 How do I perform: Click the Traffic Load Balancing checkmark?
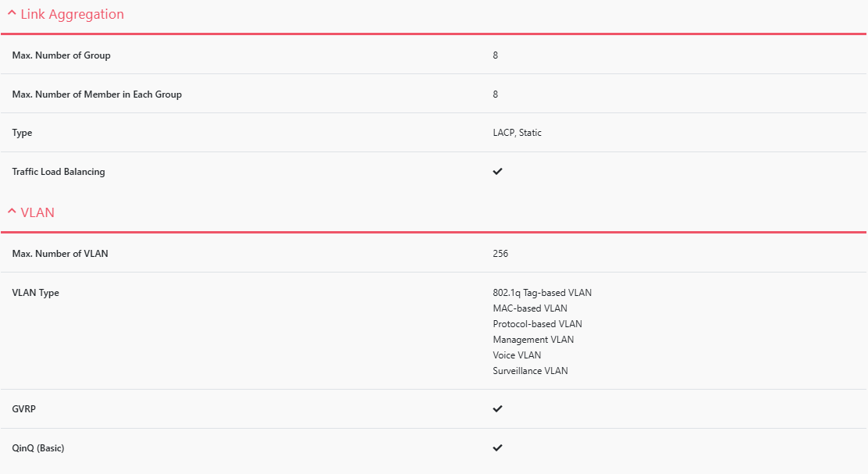498,171
